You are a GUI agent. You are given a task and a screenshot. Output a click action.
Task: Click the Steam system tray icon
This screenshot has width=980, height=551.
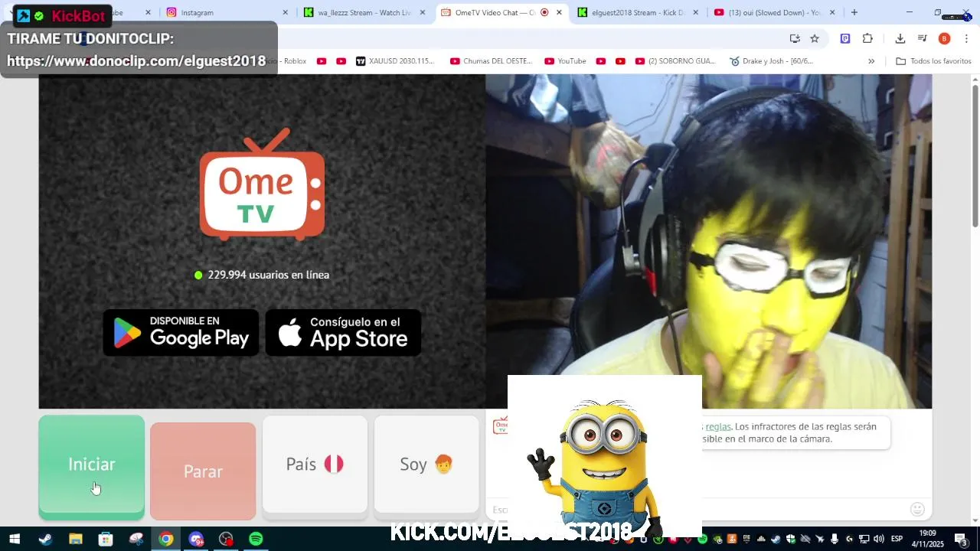[x=776, y=540]
